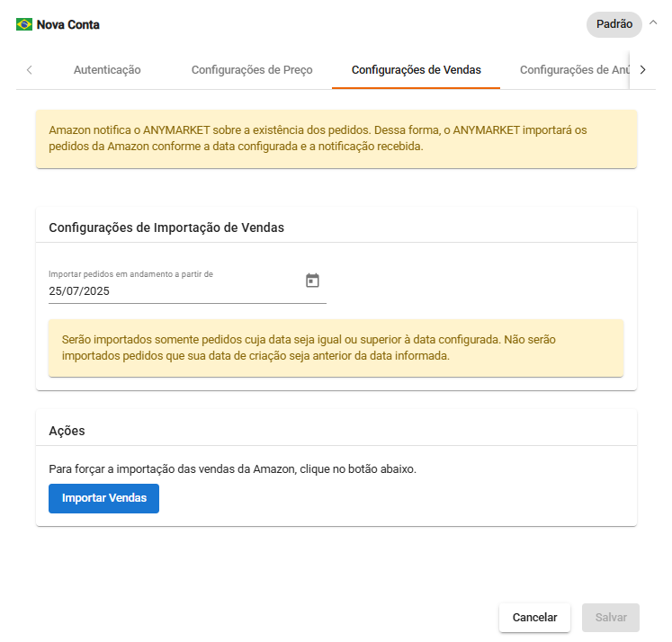Click the Configurações de Importação de Vendas heading
The image size is (672, 642).
[x=166, y=227]
